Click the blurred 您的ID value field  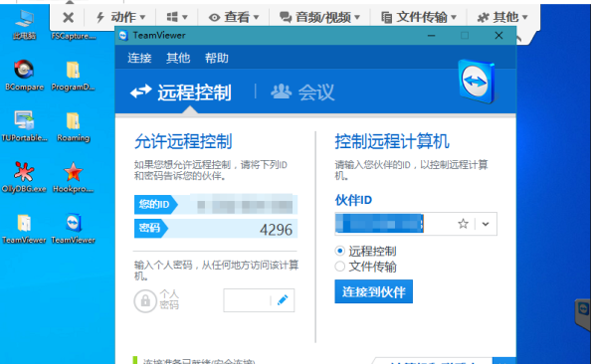point(245,205)
